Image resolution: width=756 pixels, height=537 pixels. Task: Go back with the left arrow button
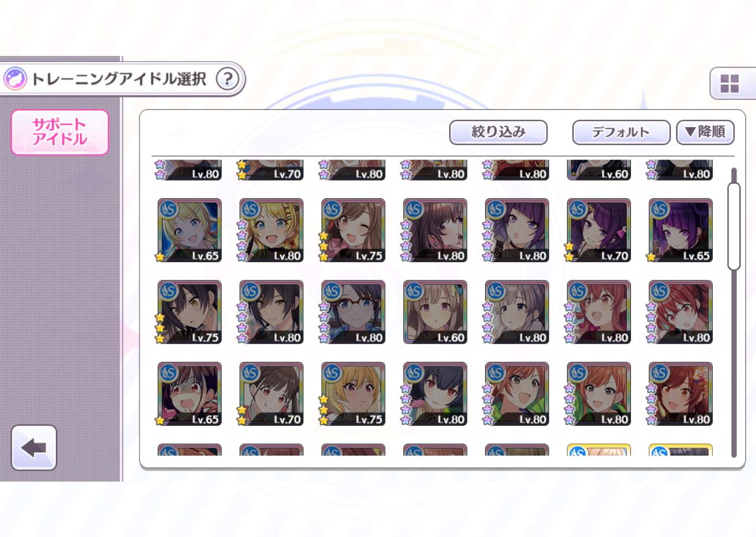[x=34, y=448]
